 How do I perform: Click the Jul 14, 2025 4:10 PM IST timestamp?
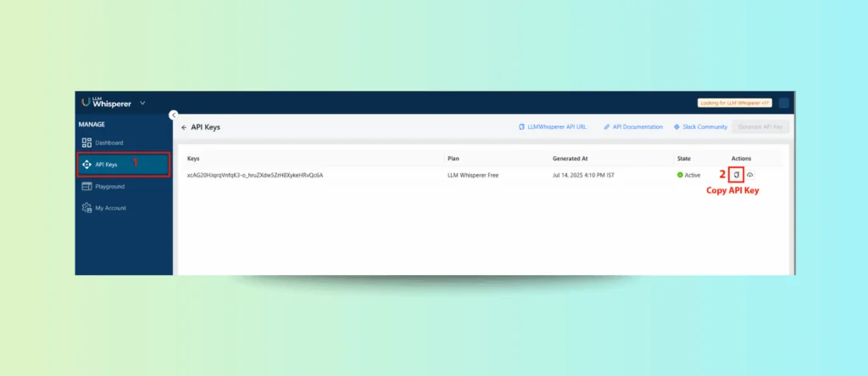[583, 175]
